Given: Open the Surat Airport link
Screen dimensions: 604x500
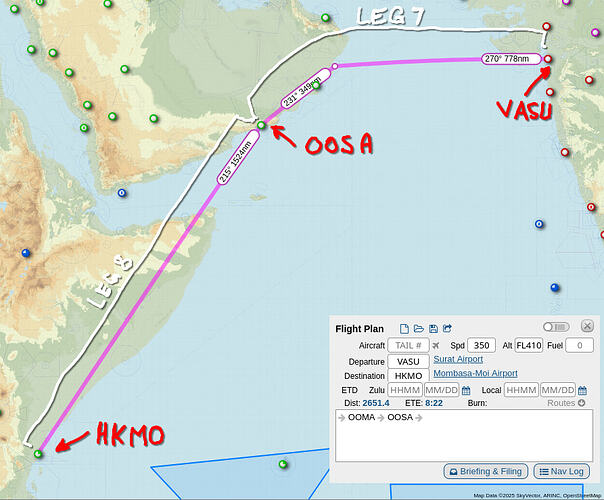Looking at the screenshot, I should [x=458, y=359].
